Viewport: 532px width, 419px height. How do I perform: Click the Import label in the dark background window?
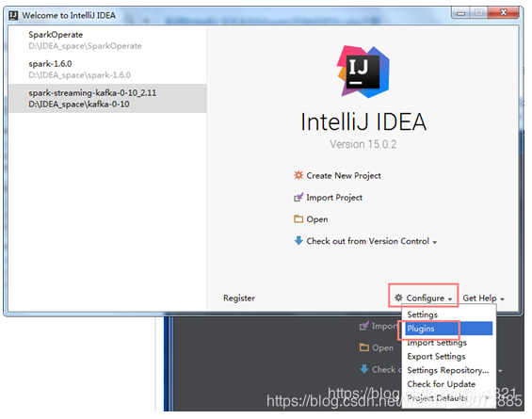(x=384, y=327)
